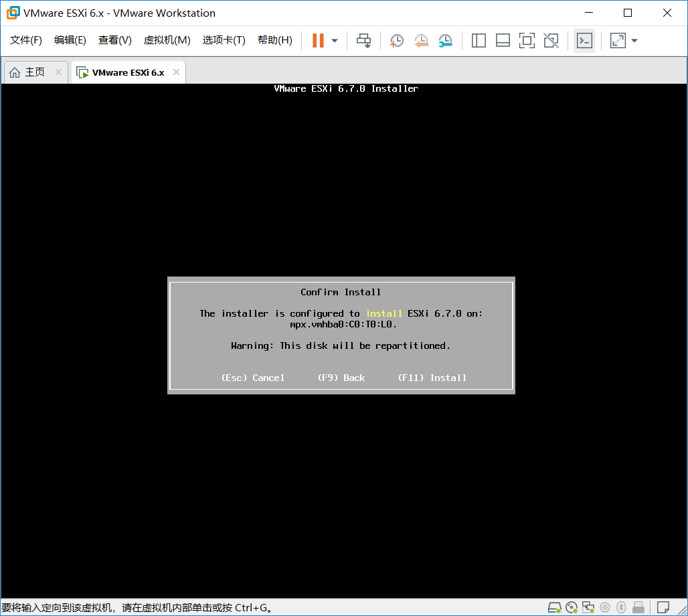
Task: Take a snapshot of the virtual machine
Action: click(397, 40)
